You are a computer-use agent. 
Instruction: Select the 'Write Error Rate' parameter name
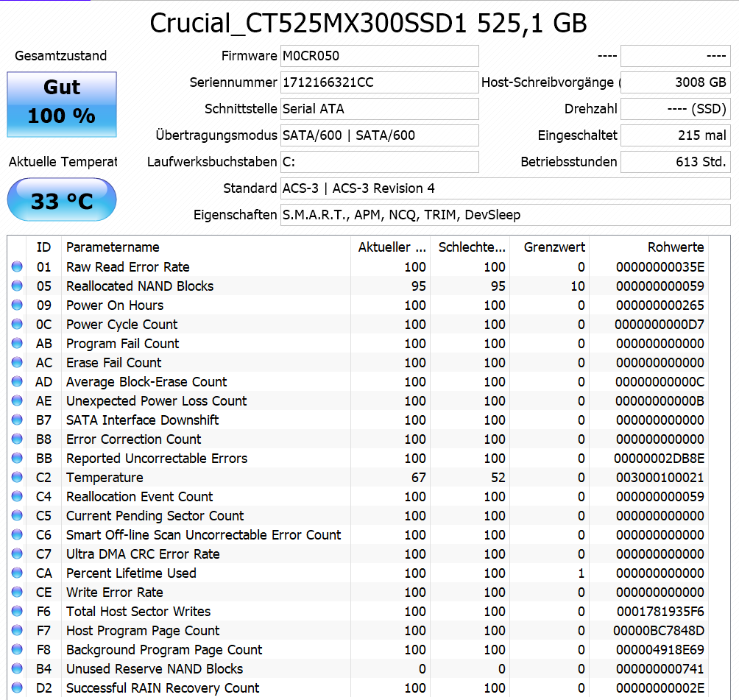tap(115, 593)
